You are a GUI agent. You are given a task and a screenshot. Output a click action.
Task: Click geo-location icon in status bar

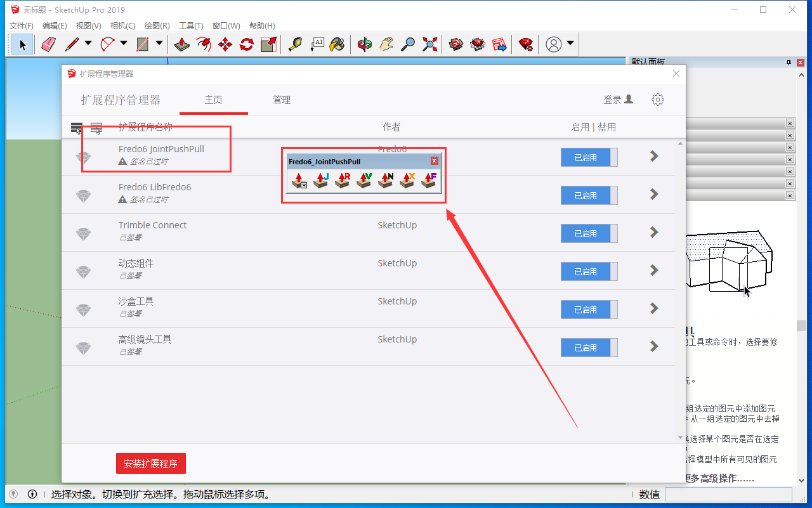13,494
